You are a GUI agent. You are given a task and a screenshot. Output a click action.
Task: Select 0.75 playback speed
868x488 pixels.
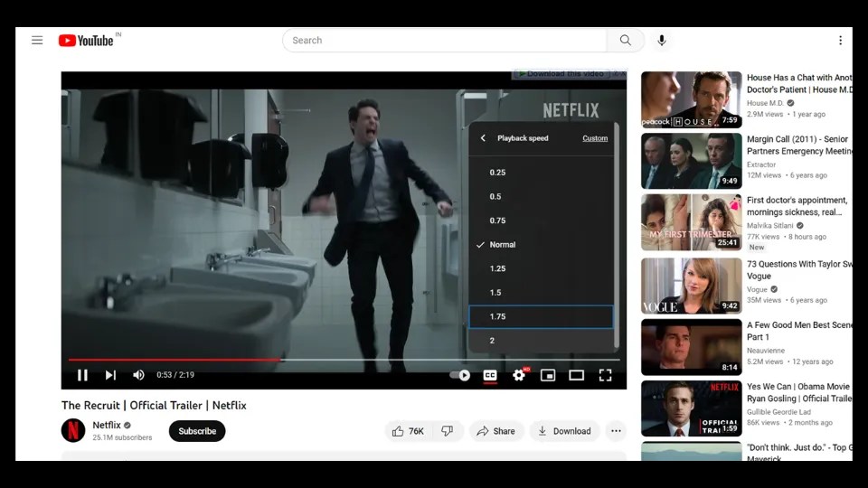point(541,221)
